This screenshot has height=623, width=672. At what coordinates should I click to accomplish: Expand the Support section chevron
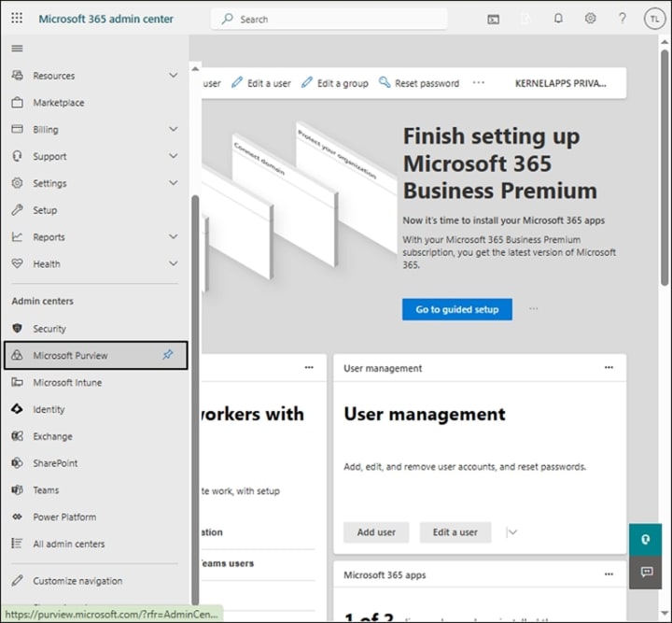(174, 156)
